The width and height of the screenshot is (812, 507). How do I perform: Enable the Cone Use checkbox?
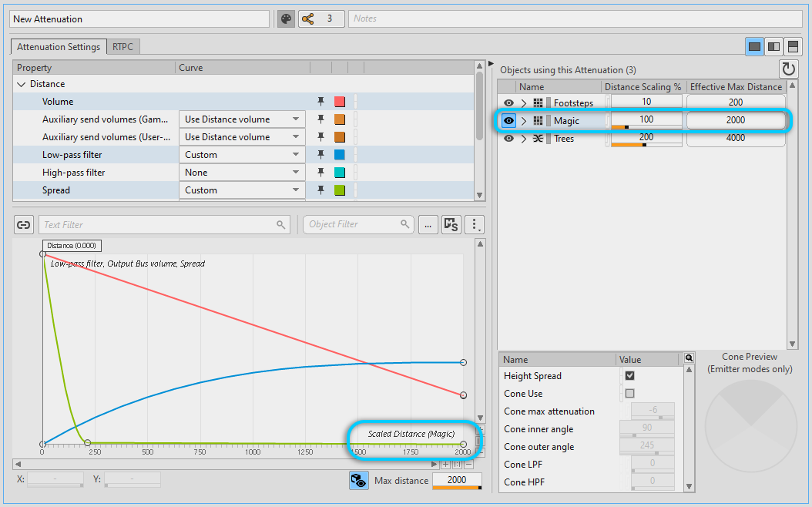pyautogui.click(x=629, y=394)
